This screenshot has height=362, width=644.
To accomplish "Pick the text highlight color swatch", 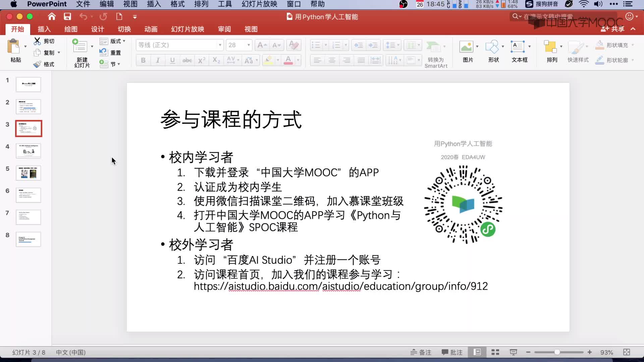I will [268, 60].
